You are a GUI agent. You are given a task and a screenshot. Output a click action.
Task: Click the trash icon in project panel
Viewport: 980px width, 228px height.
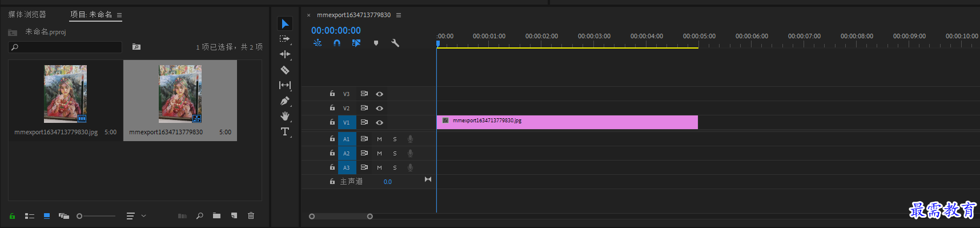pos(251,215)
